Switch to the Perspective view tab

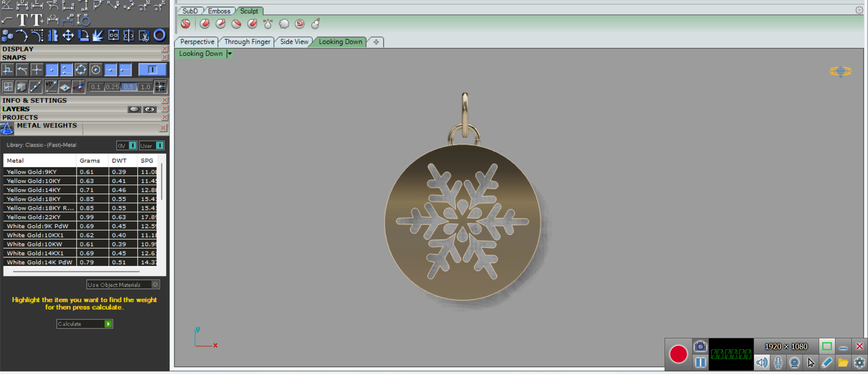click(197, 42)
